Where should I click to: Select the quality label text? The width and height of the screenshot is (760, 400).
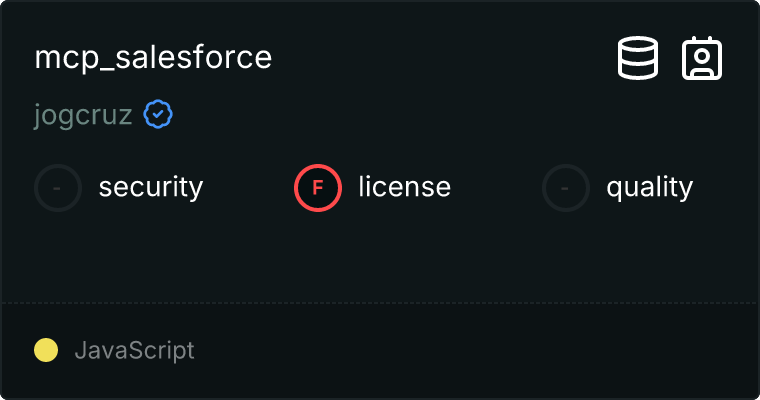pos(649,187)
